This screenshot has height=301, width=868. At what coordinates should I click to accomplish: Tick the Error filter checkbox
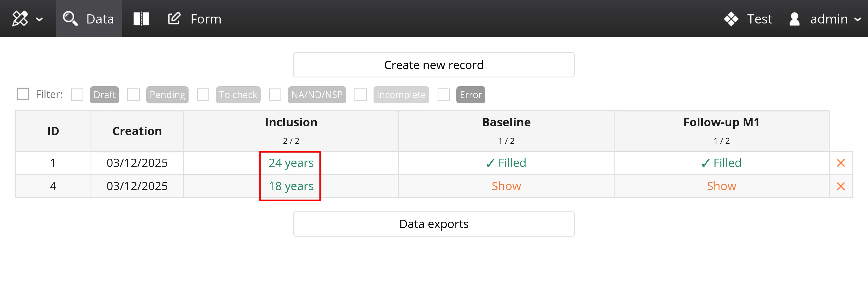click(443, 95)
